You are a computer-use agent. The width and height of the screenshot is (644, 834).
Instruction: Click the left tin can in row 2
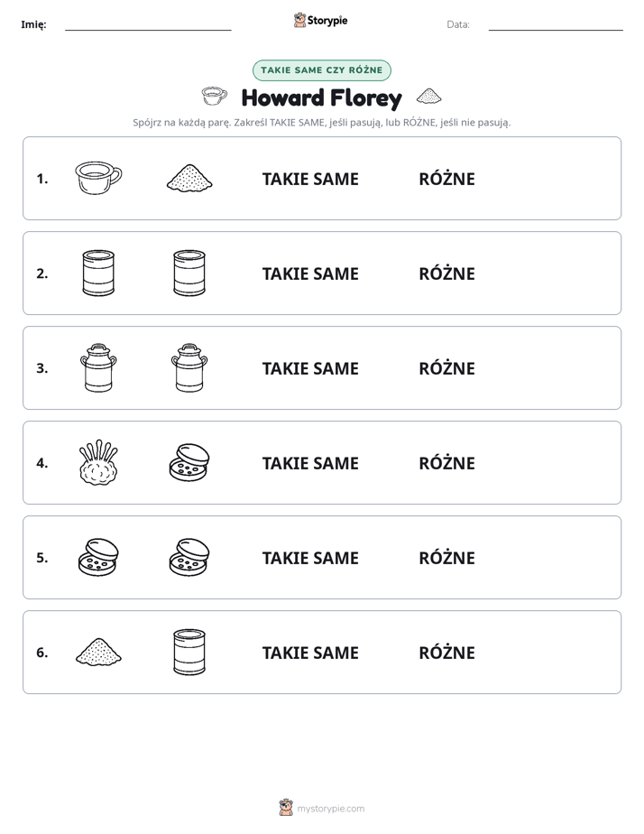(98, 273)
